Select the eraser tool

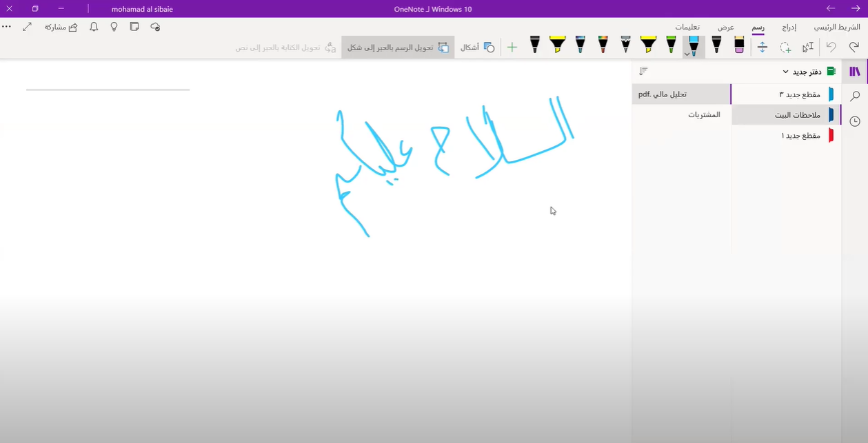tap(739, 46)
